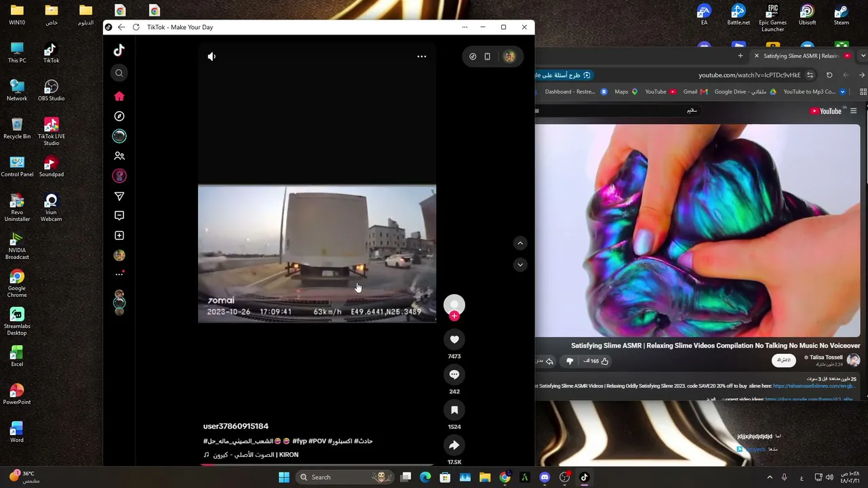Viewport: 868px width, 488px height.
Task: Open the original sound by KIRON
Action: point(251,455)
